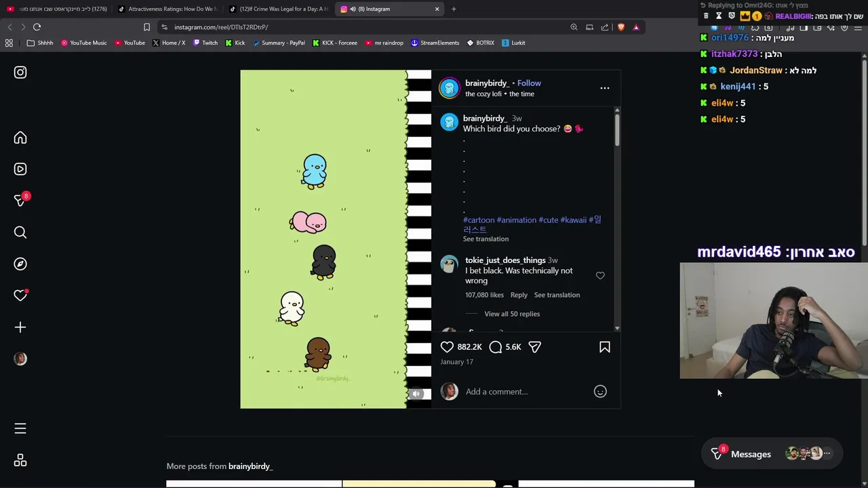This screenshot has width=868, height=488.
Task: Close the Instagram browser tab
Action: (437, 9)
